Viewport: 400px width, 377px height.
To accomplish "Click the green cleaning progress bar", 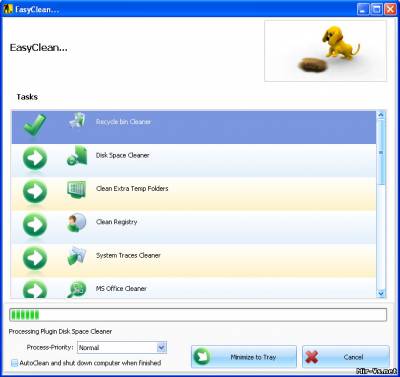I will tap(198, 315).
